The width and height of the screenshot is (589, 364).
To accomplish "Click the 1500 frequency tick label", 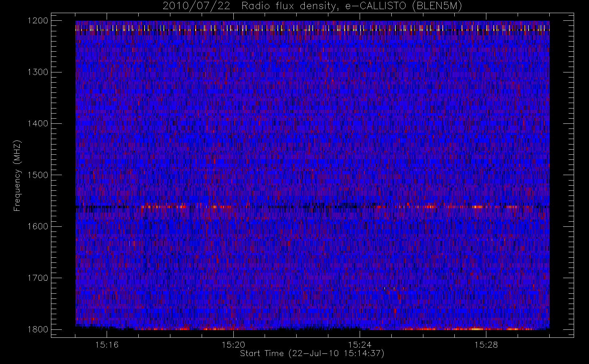I will click(38, 175).
